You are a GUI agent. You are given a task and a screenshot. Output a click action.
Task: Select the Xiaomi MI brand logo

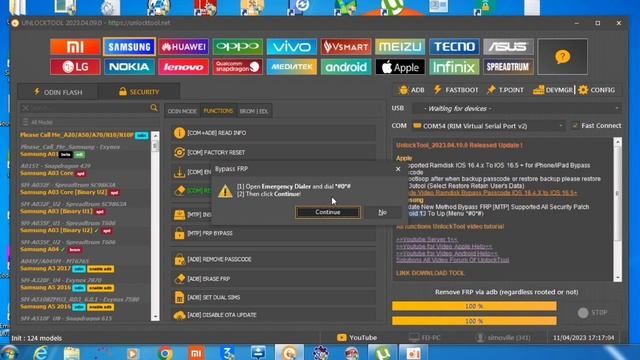(75, 47)
